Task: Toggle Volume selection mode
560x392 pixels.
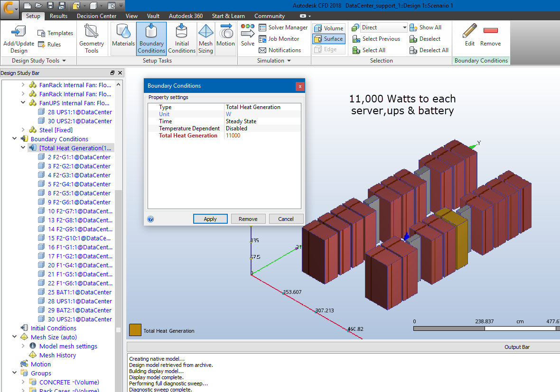Action: point(328,28)
